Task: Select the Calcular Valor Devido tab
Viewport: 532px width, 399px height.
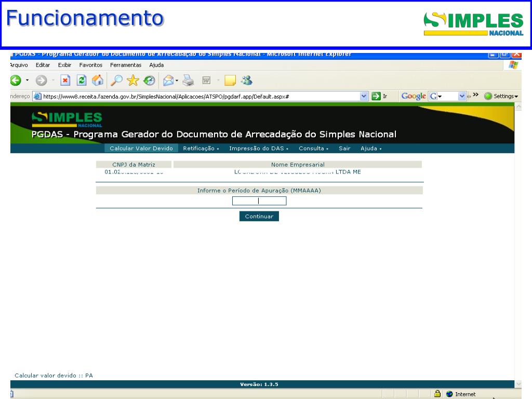Action: 141,148
